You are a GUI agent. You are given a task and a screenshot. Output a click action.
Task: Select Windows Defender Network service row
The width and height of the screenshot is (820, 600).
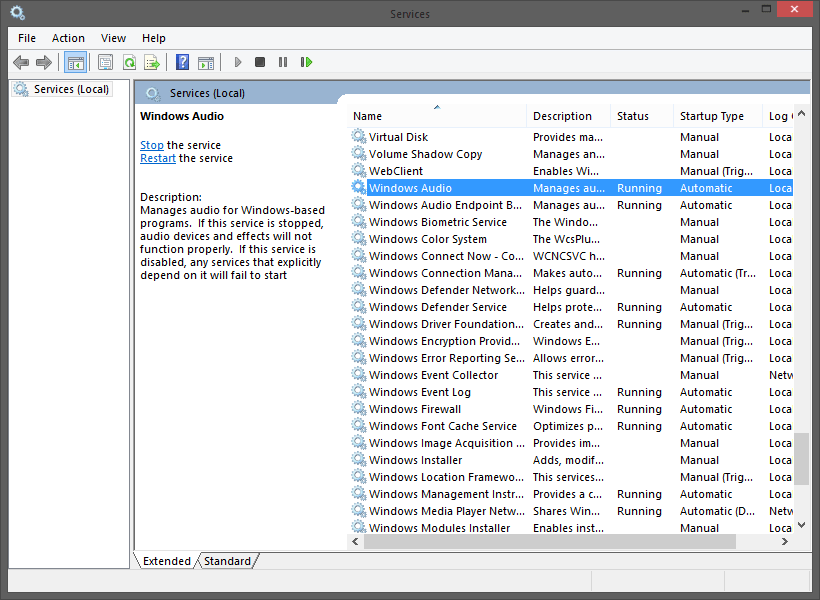pos(571,290)
